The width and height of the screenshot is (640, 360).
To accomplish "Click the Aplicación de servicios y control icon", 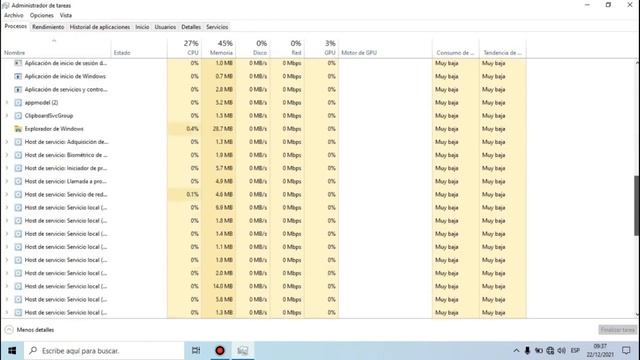I will tap(18, 89).
